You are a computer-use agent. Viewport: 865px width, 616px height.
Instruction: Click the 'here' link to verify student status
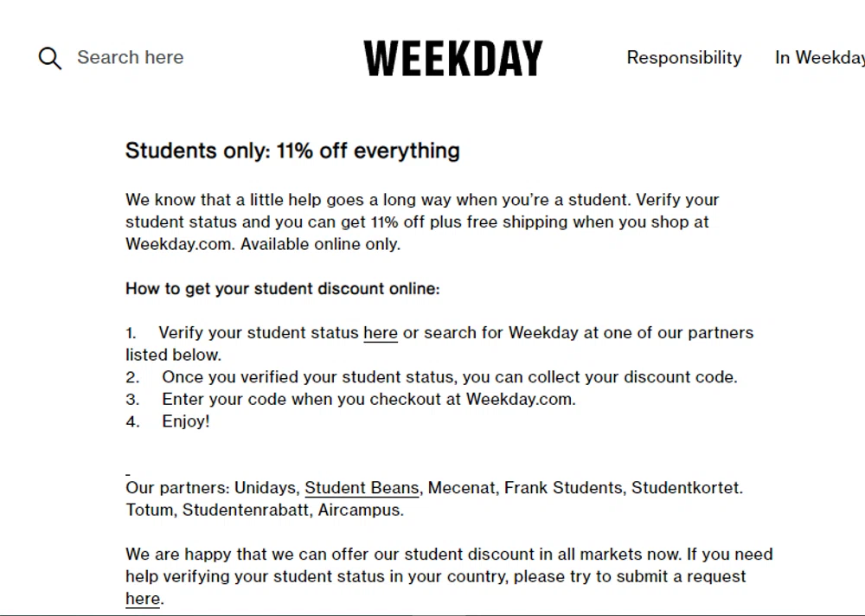pyautogui.click(x=381, y=332)
